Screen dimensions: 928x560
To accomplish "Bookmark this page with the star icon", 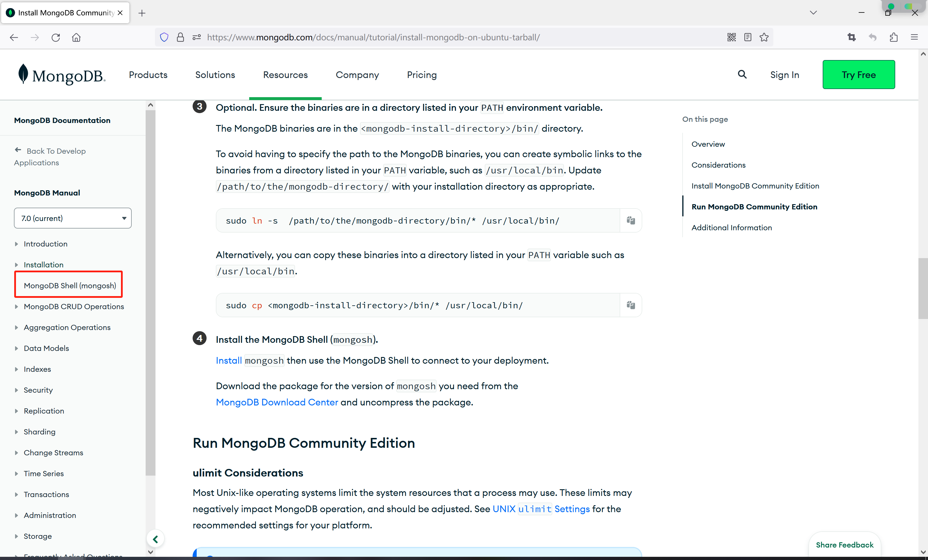I will (764, 37).
